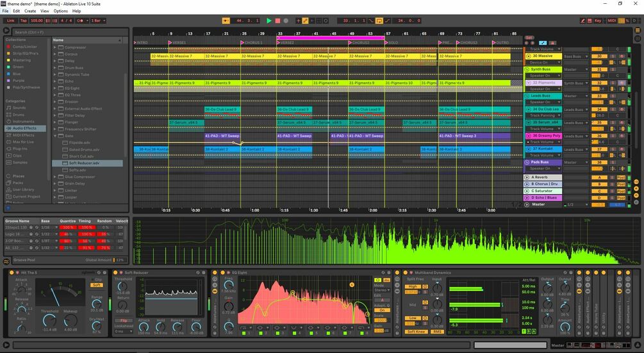
Task: Click the SOLO locator marker
Action: 386,42
